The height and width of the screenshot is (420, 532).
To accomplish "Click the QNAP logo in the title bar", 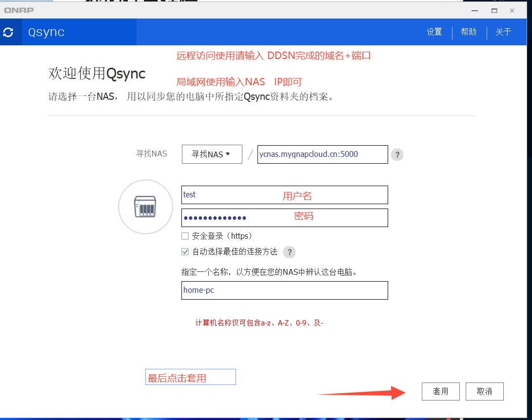I will click(19, 10).
